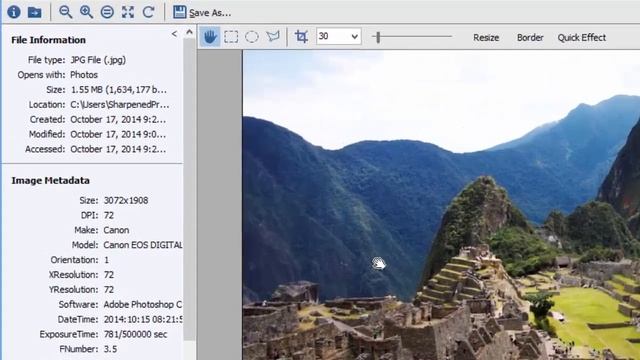
Task: Click the Save As... button label
Action: pyautogui.click(x=210, y=13)
